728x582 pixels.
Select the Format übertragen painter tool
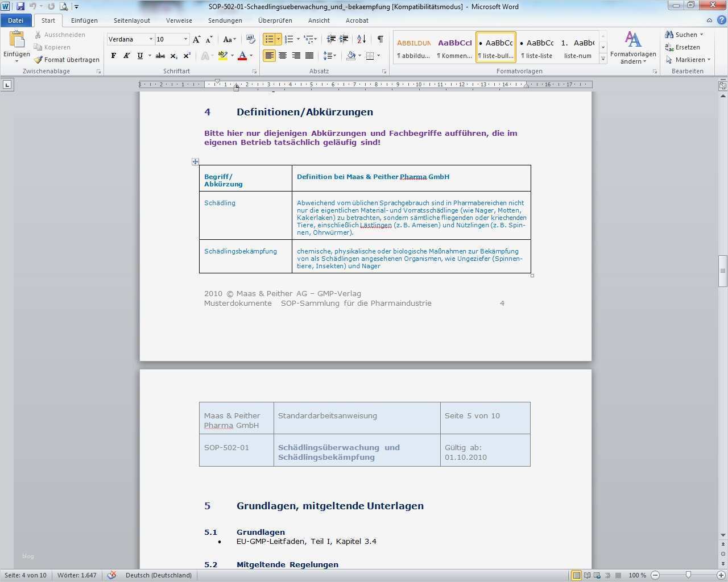click(67, 60)
